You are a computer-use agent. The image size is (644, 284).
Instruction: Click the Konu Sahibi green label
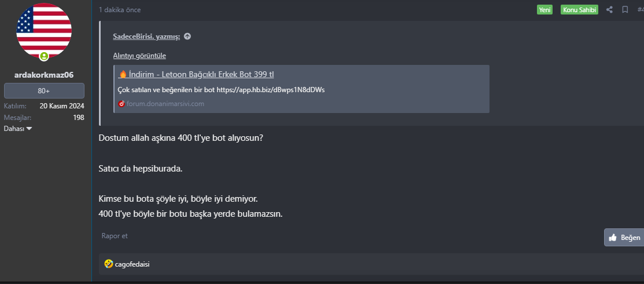[x=579, y=10]
